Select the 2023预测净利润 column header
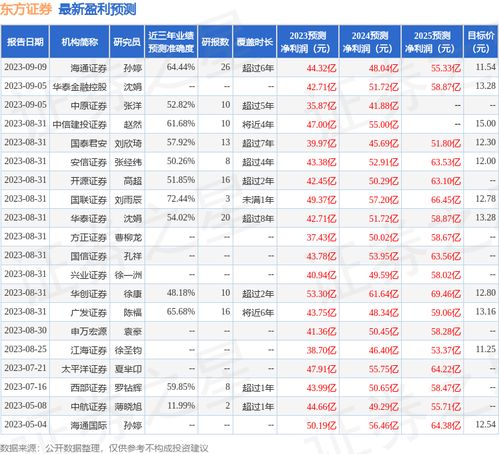The image size is (499, 454). [x=308, y=42]
